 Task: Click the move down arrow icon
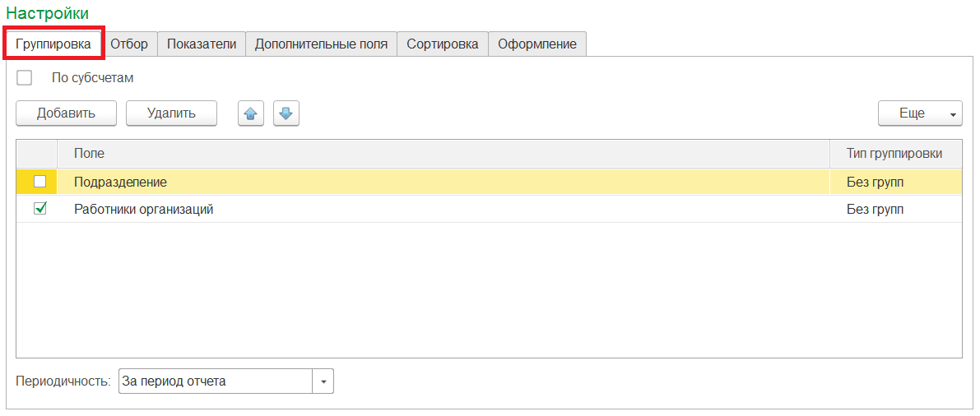[x=286, y=113]
